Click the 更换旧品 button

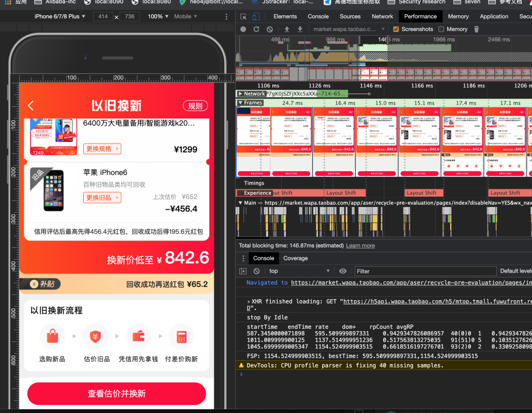102,198
